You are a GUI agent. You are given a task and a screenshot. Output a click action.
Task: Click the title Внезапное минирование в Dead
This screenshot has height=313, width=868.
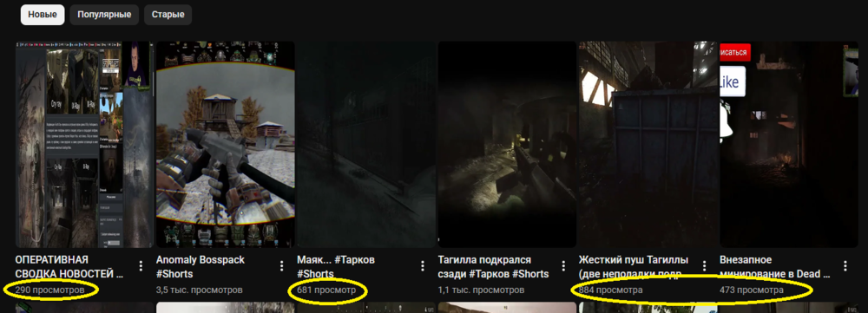(x=775, y=267)
